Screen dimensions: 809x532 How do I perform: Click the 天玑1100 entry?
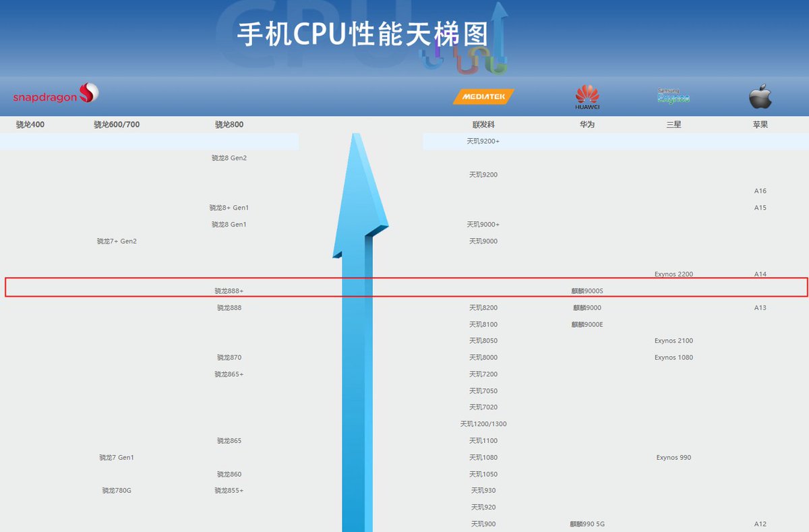pyautogui.click(x=483, y=441)
